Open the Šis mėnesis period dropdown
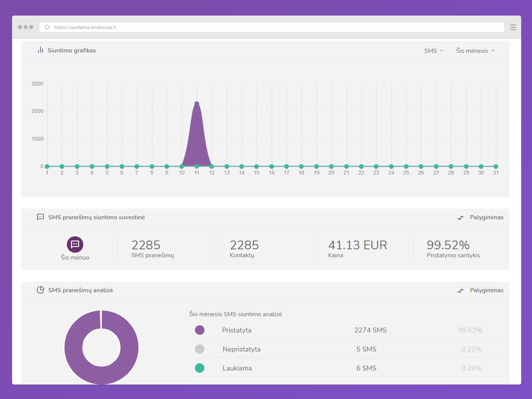 pyautogui.click(x=475, y=51)
